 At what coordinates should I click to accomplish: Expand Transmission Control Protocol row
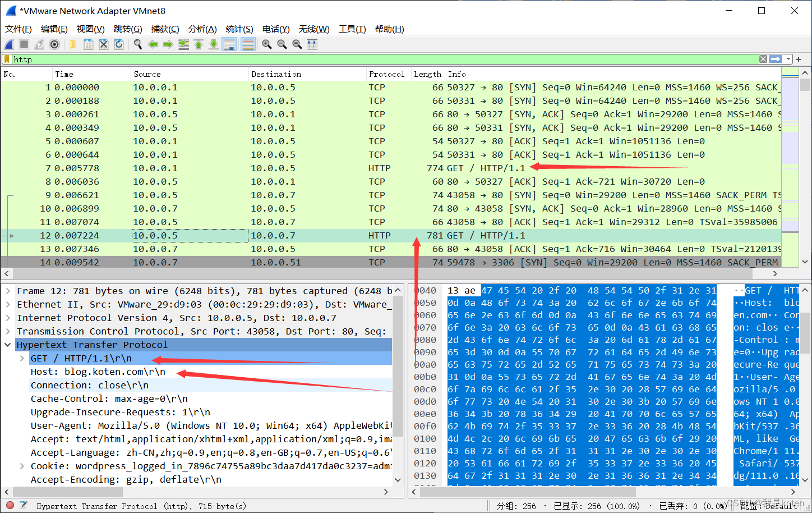point(8,331)
